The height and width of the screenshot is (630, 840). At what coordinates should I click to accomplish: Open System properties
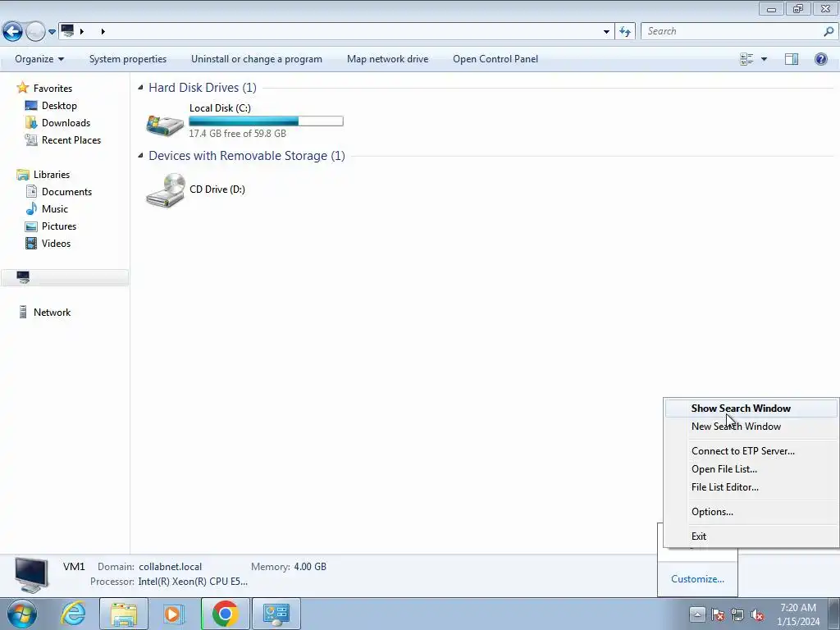coord(127,59)
